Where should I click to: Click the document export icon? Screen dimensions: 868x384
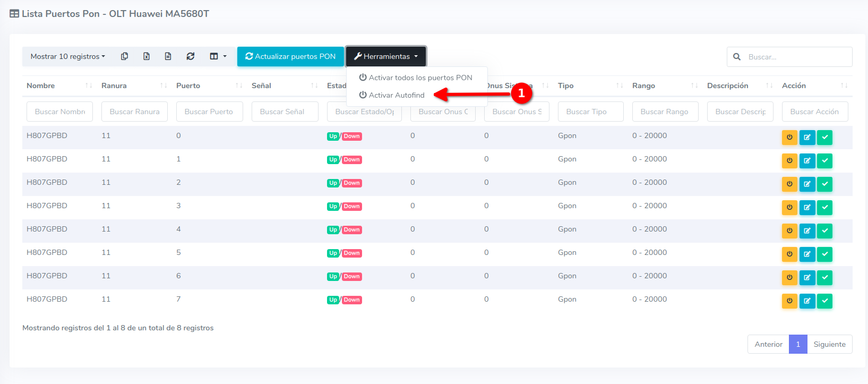168,56
